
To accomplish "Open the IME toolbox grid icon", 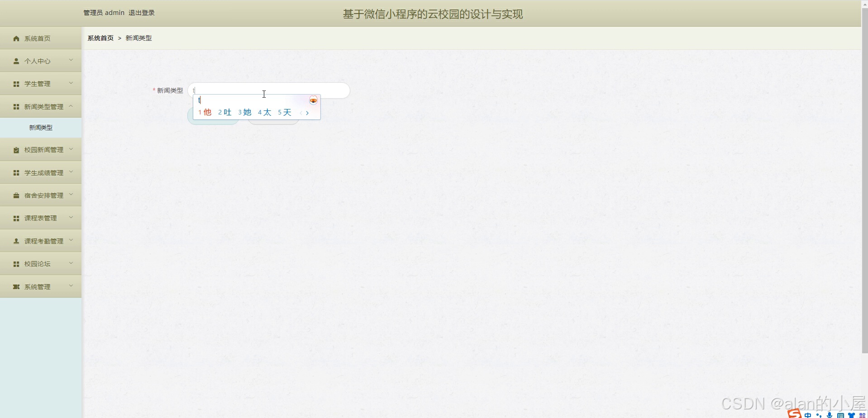I will point(862,415).
